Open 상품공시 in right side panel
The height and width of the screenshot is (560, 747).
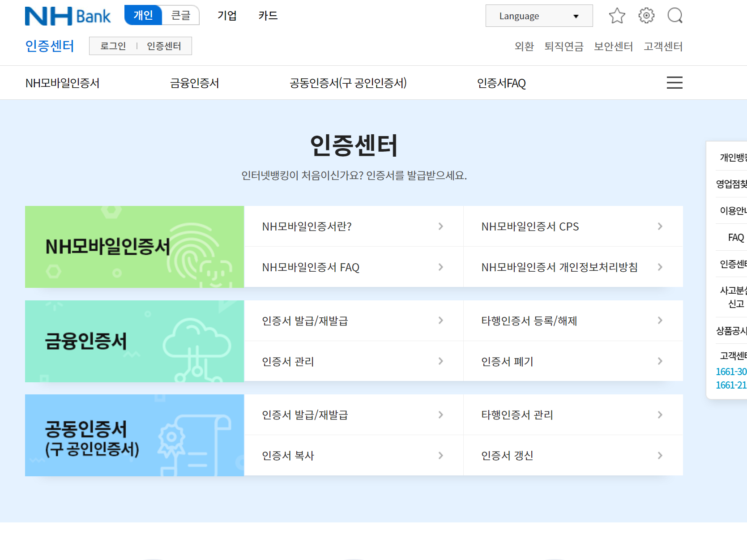point(731,331)
